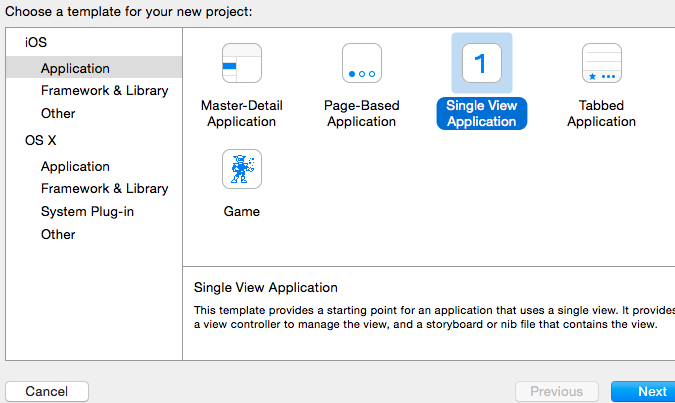The width and height of the screenshot is (675, 403).
Task: Click the iOS section header
Action: (36, 43)
